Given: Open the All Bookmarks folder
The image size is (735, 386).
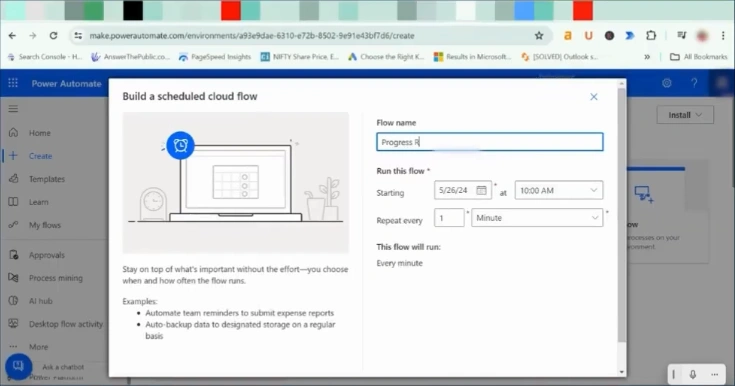Looking at the screenshot, I should pos(698,57).
